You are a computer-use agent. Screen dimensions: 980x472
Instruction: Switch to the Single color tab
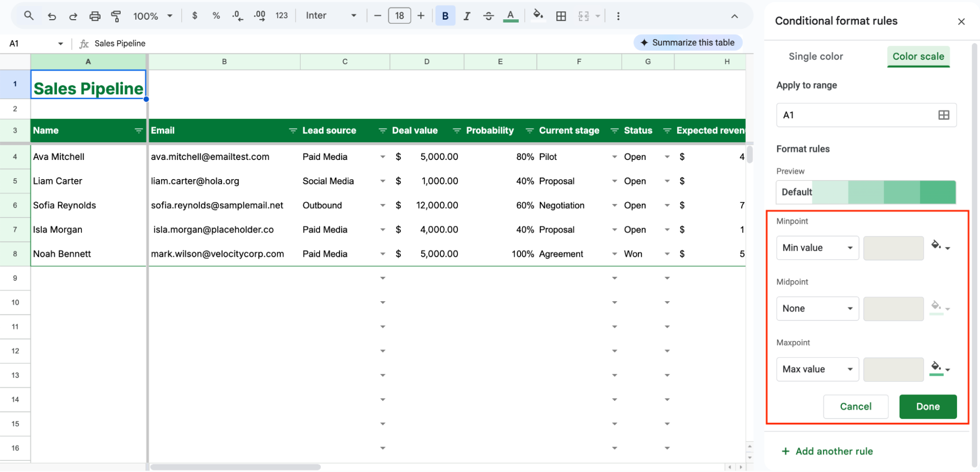click(815, 56)
